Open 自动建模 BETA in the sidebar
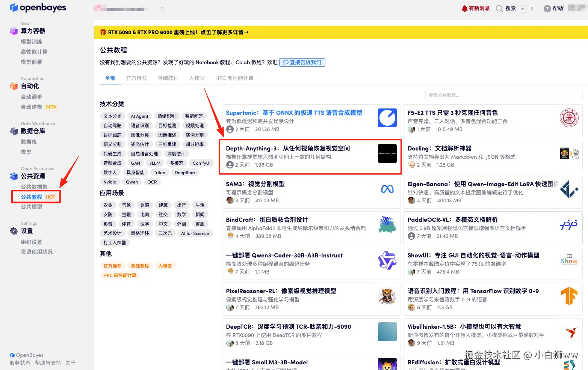 [x=39, y=107]
